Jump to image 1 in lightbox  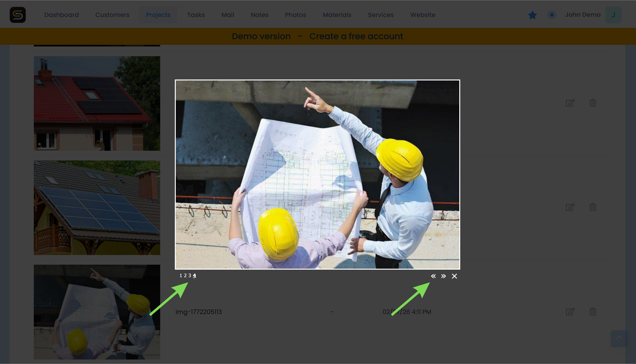[x=181, y=276]
